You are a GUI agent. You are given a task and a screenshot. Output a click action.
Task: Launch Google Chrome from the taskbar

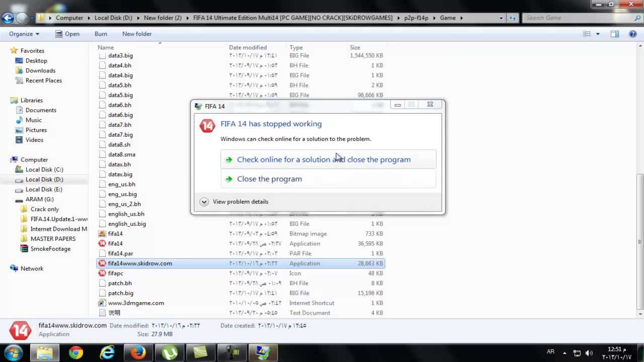76,352
